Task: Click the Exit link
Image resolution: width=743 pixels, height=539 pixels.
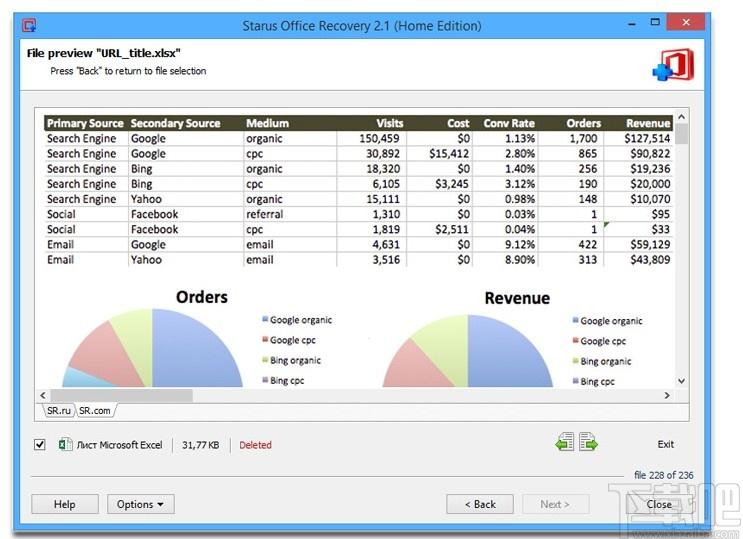Action: pyautogui.click(x=665, y=444)
